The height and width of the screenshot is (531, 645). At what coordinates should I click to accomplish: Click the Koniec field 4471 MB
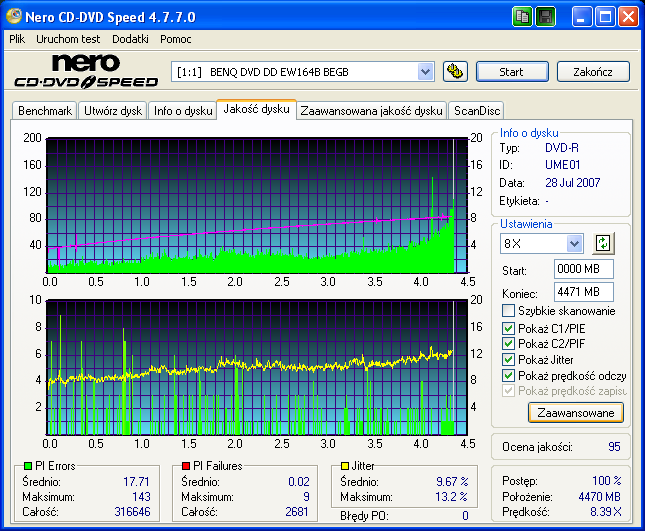584,292
